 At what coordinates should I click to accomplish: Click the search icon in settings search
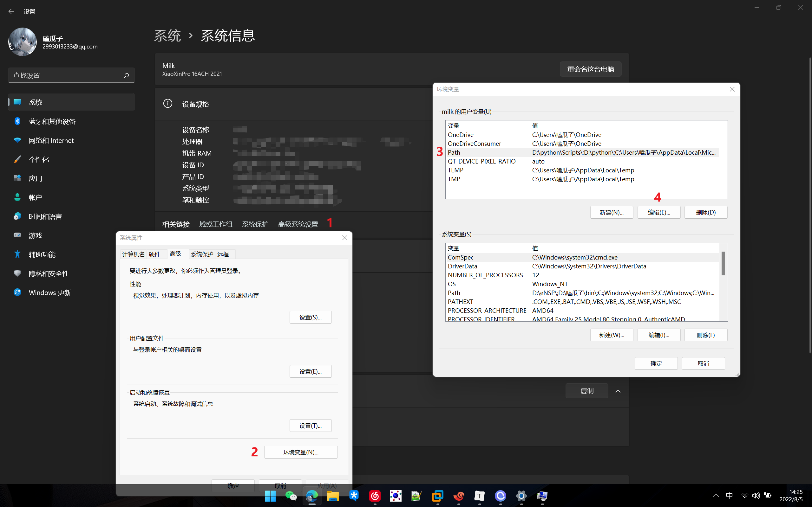coord(126,75)
